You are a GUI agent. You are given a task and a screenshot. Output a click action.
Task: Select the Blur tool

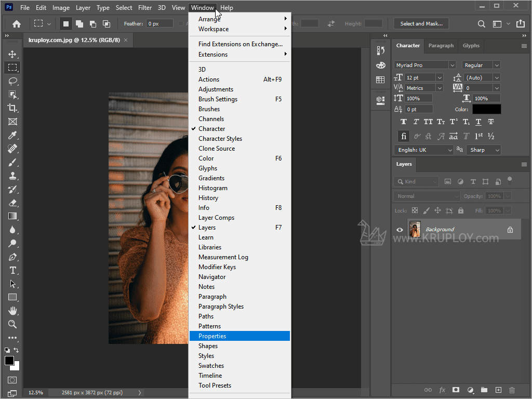pyautogui.click(x=12, y=230)
